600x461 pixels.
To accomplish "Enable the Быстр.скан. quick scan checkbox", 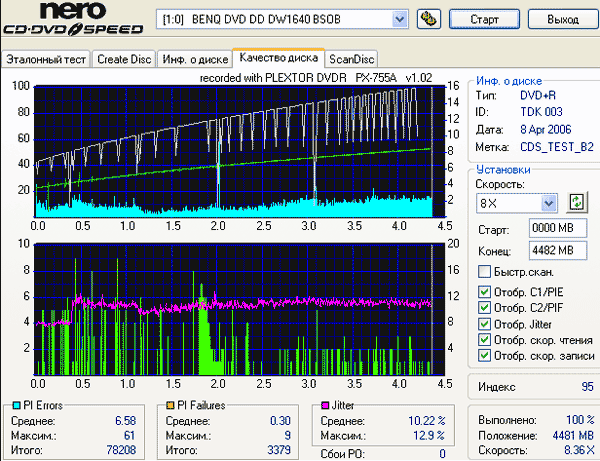I will click(484, 272).
